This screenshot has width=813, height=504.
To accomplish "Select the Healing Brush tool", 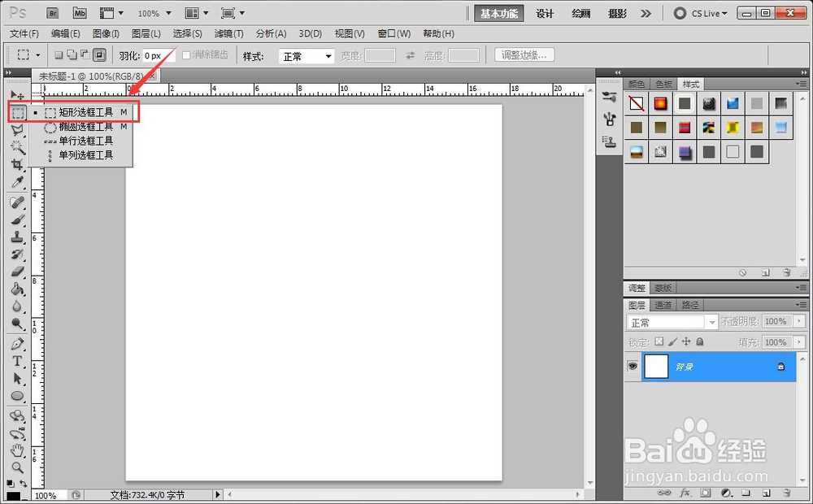I will [17, 202].
